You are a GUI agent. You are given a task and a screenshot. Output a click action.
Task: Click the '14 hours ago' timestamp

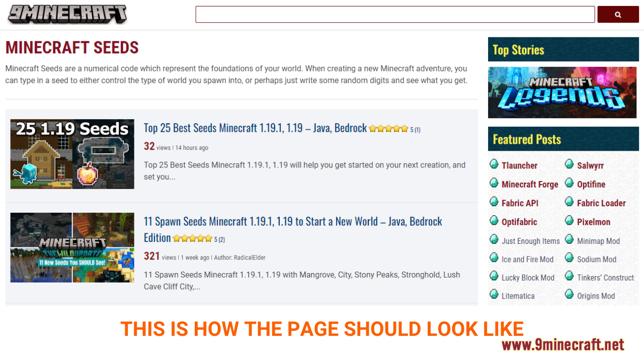coord(192,148)
